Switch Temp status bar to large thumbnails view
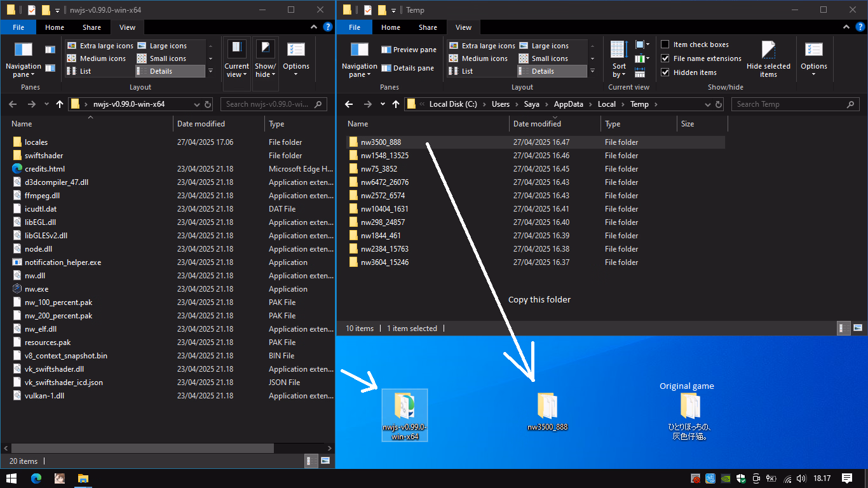The width and height of the screenshot is (868, 488). tap(858, 328)
